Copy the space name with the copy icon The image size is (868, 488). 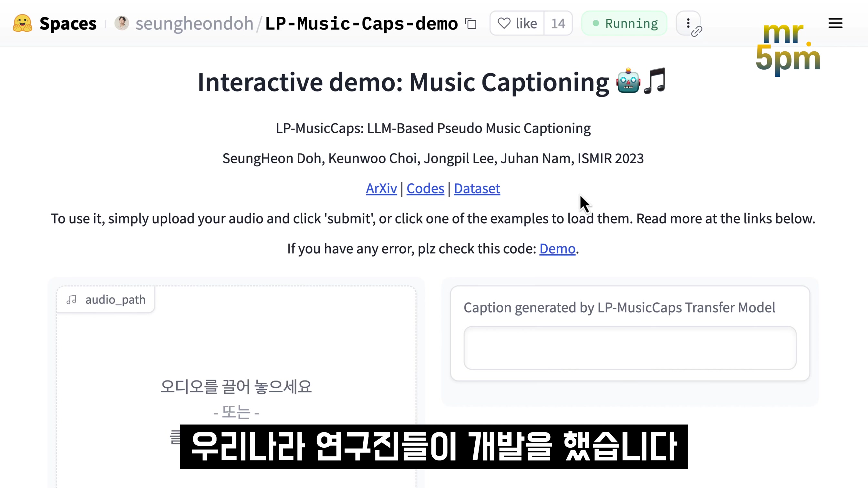coord(471,24)
